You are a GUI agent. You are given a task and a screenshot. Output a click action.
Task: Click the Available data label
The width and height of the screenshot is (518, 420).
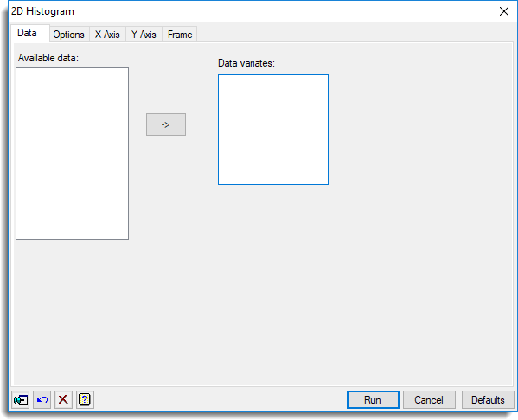(x=48, y=58)
